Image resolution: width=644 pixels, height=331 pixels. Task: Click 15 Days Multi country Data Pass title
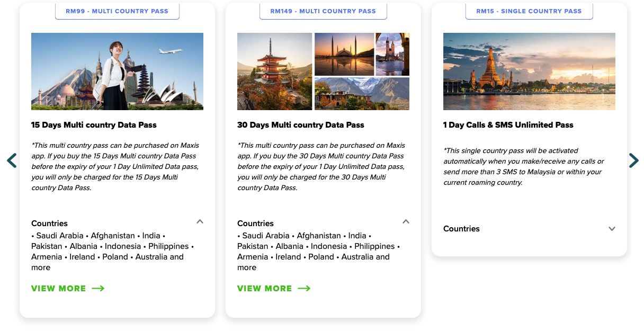[94, 125]
